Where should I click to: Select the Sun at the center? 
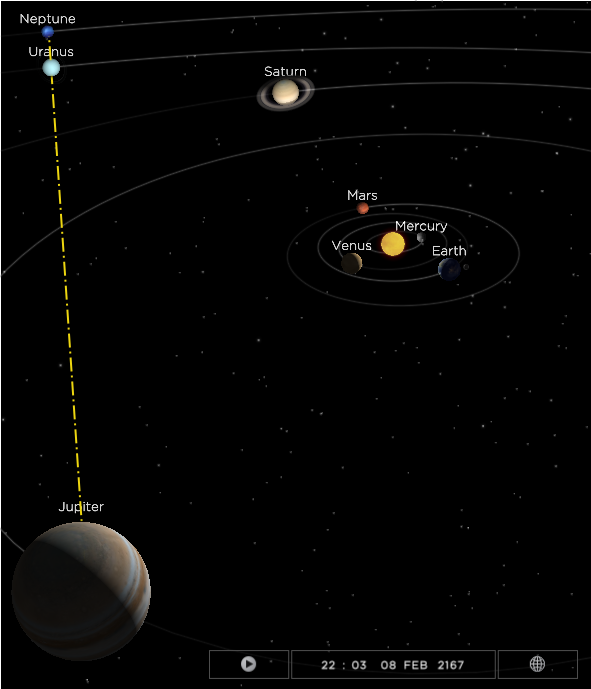tap(392, 244)
